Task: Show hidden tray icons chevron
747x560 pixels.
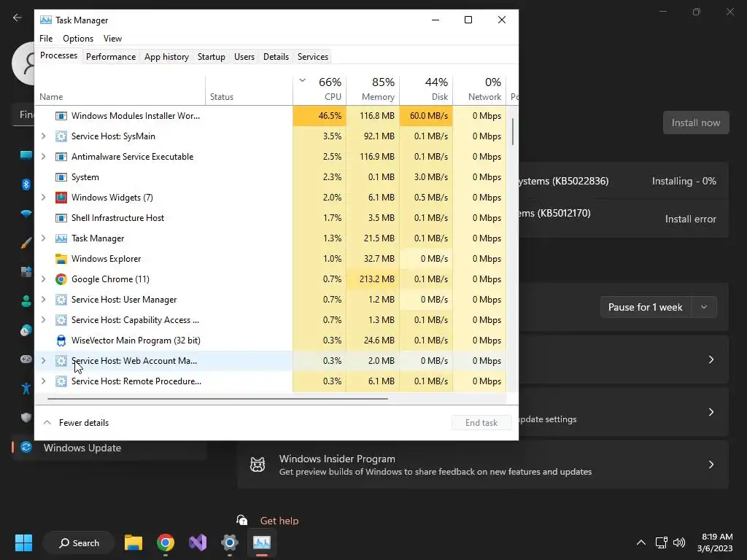Action: 641,542
